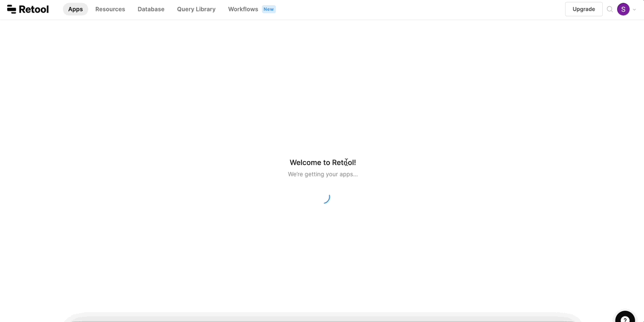The image size is (644, 322).
Task: Go to the Resources tab
Action: click(x=110, y=9)
